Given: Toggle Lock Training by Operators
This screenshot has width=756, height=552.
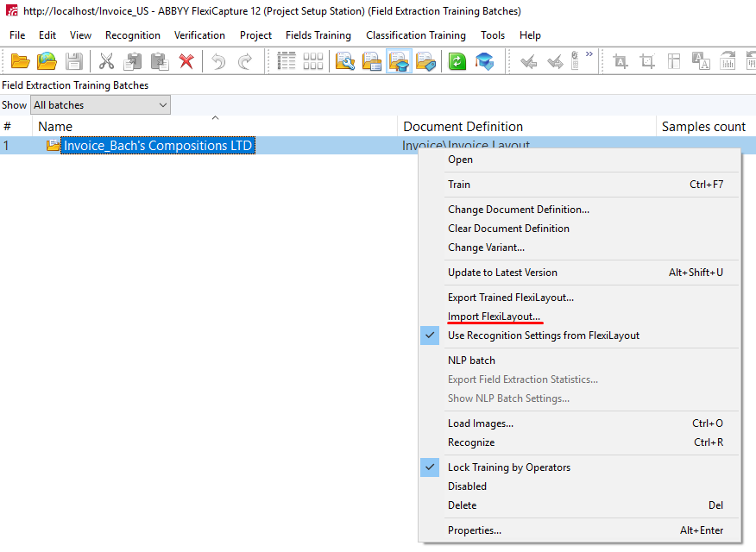Looking at the screenshot, I should pyautogui.click(x=579, y=467).
